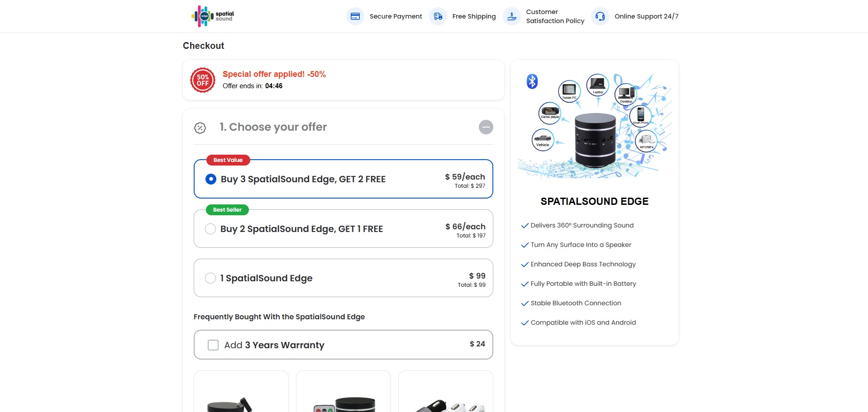
Task: Click the discount icon beside Choose your offer
Action: 200,128
